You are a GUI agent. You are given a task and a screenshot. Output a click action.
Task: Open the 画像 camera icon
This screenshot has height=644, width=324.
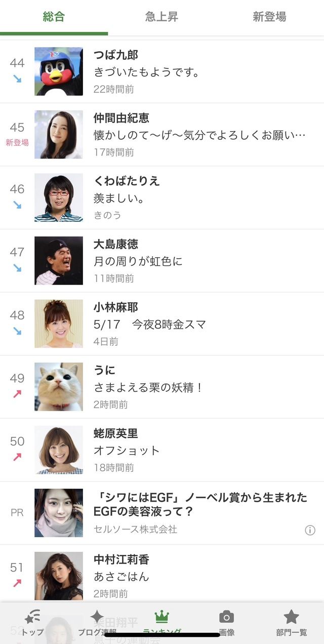(x=226, y=617)
